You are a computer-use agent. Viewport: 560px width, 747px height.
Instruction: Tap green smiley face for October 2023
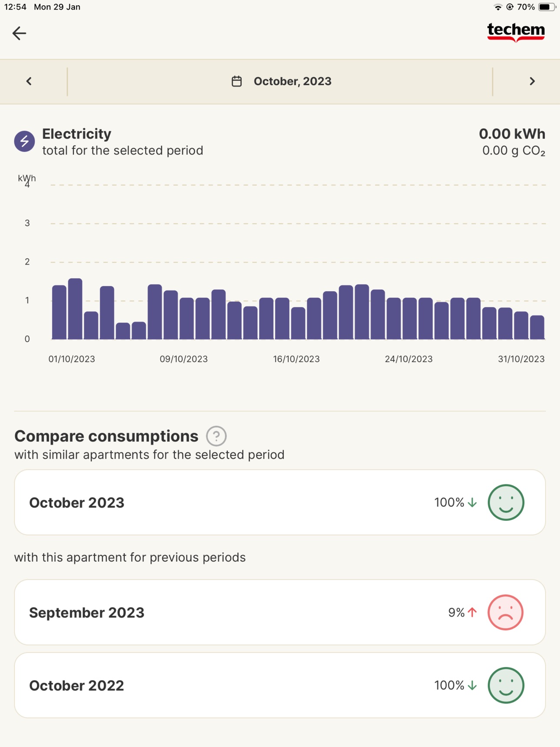(x=506, y=502)
